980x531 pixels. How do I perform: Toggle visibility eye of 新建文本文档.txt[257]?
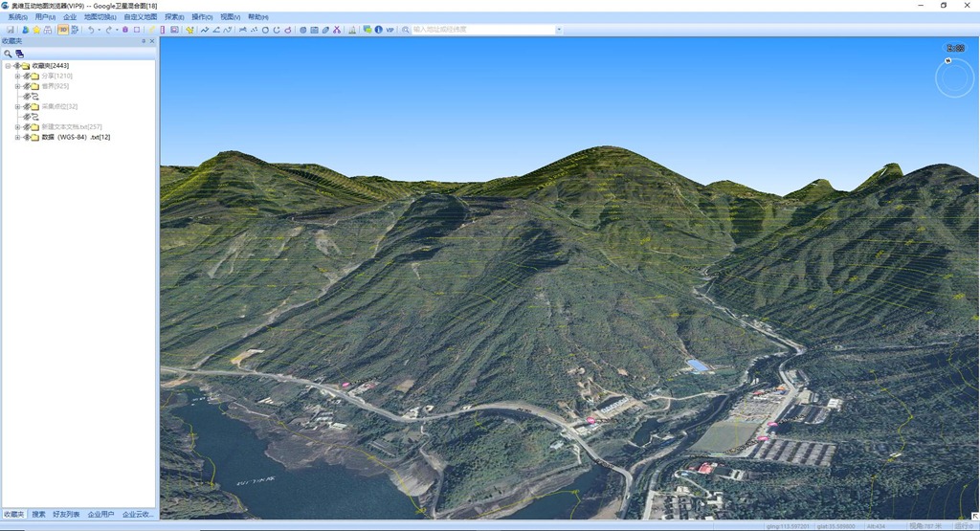click(x=27, y=127)
